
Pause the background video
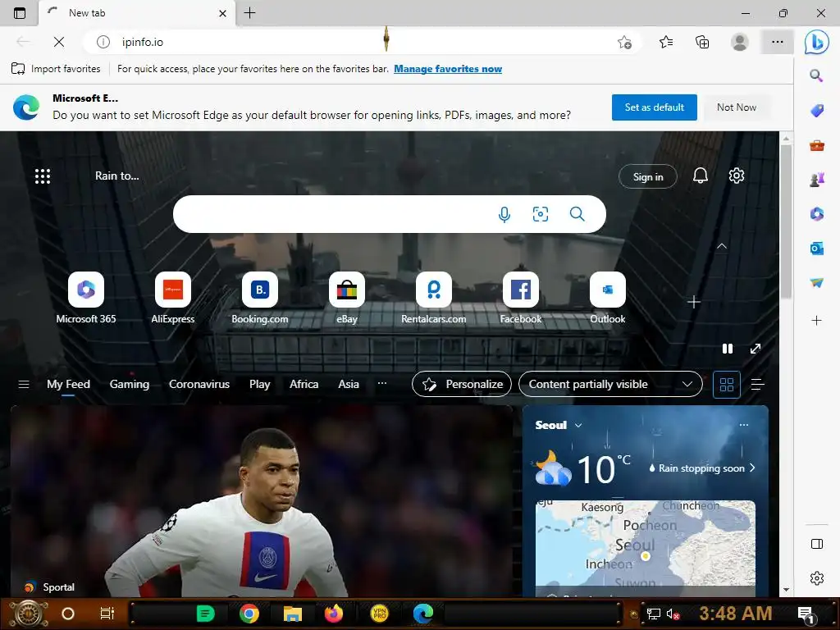click(x=728, y=349)
